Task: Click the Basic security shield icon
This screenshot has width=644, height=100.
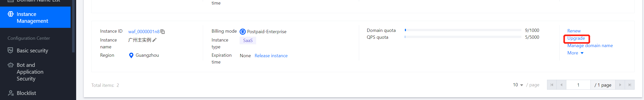Action: tap(10, 50)
